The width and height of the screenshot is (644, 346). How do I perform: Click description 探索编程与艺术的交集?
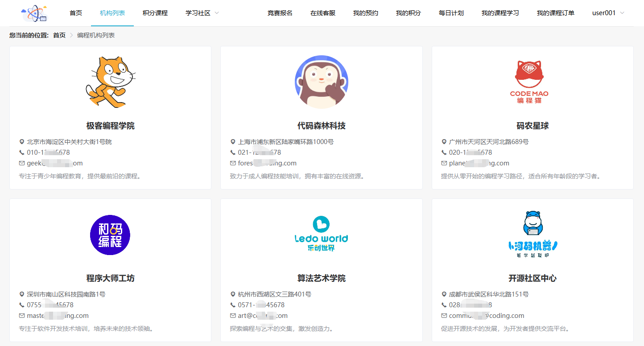[282, 329]
